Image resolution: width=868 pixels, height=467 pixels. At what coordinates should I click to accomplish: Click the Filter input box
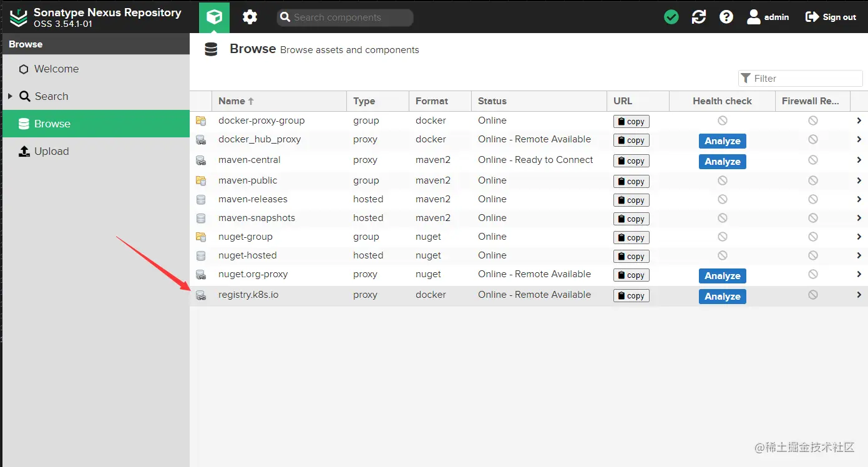pos(801,78)
